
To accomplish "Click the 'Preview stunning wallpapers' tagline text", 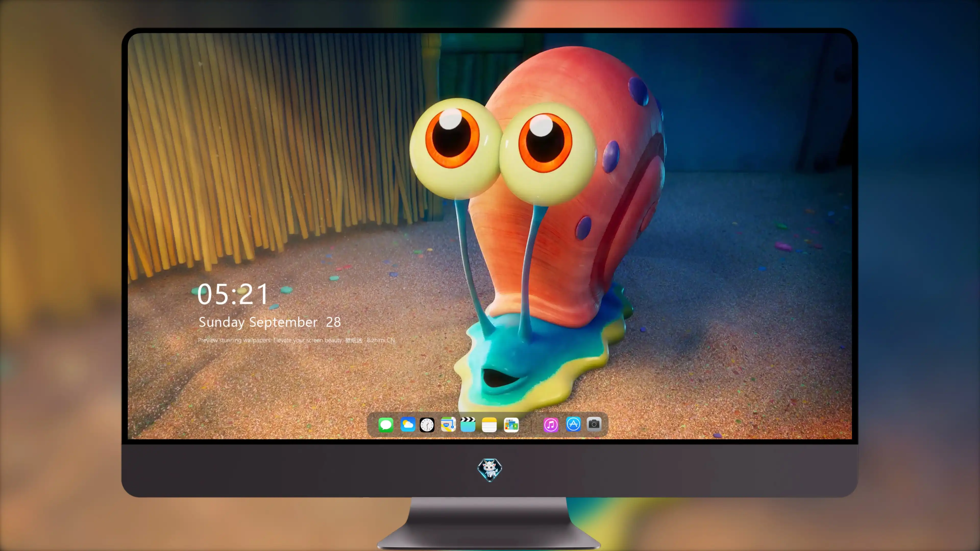I will [297, 340].
